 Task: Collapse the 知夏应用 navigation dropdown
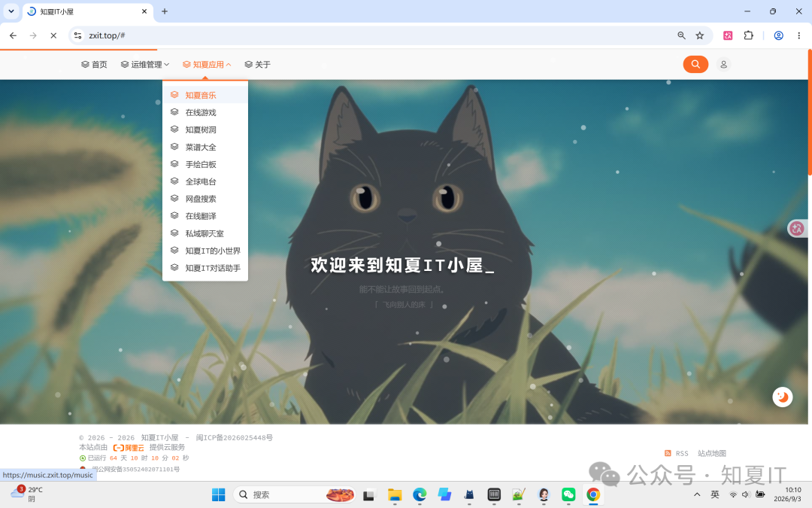(207, 64)
